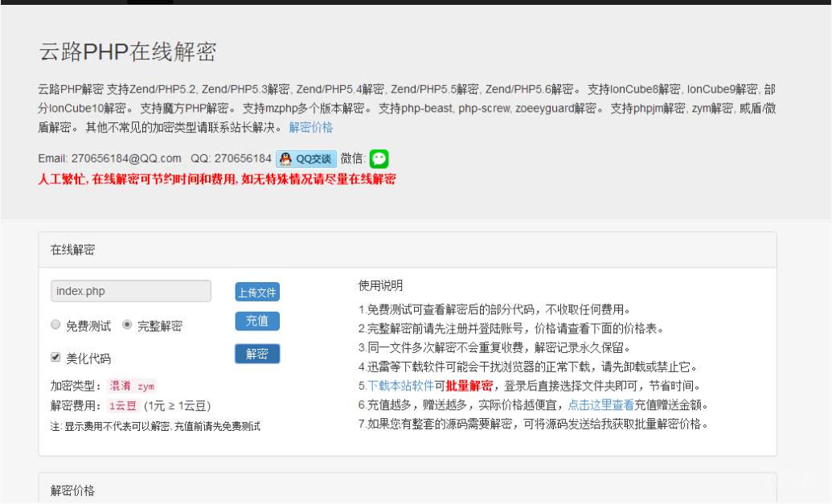Image resolution: width=832 pixels, height=504 pixels.
Task: Click the 解密价格 panel header at the bottom
Action: tap(408, 490)
